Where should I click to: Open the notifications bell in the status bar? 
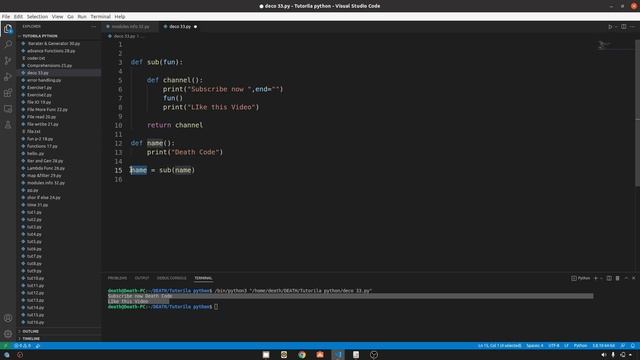[633, 346]
